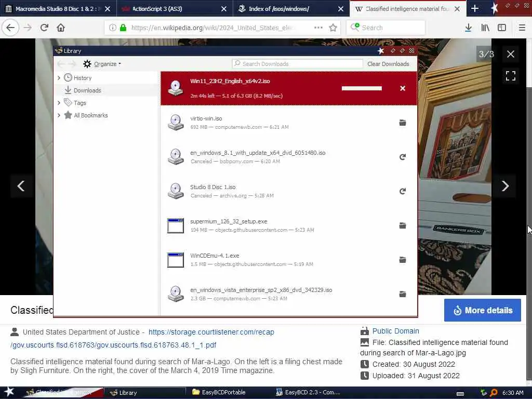
Task: Expand the History tree node
Action: tap(59, 78)
